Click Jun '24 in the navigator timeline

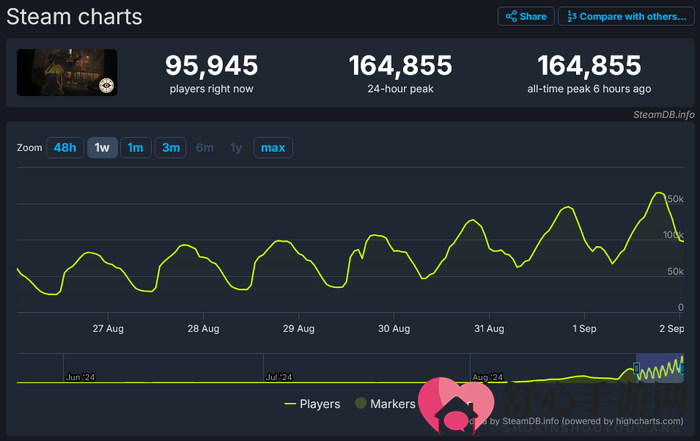point(80,377)
